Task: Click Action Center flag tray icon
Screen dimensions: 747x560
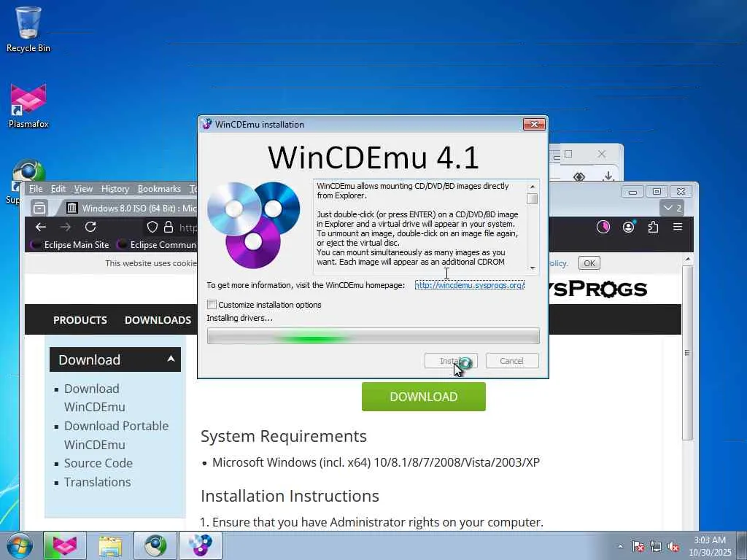Action: point(638,546)
